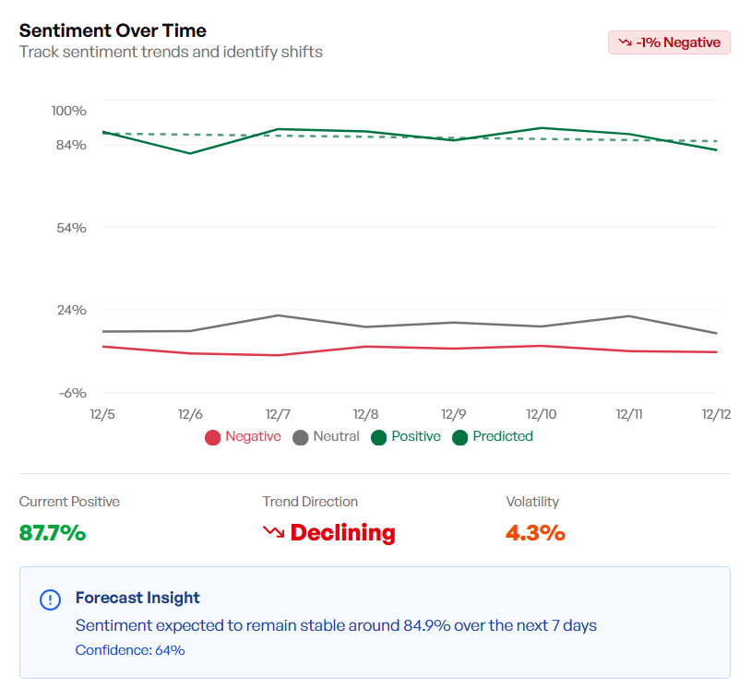Click the green Positive legend dot
This screenshot has width=751, height=700.
(378, 437)
